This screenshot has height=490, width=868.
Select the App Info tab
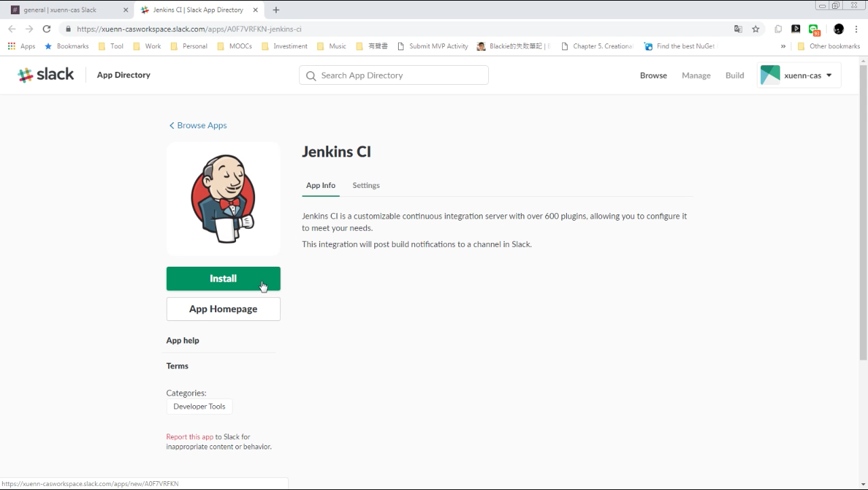pos(321,185)
